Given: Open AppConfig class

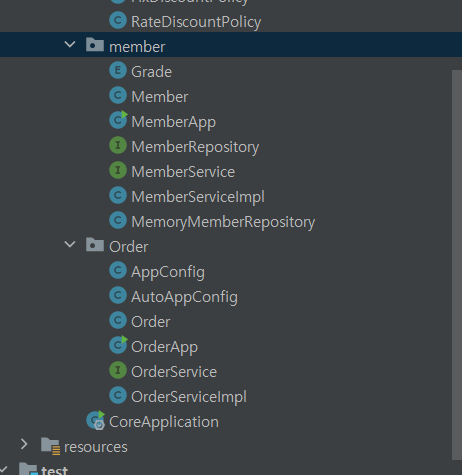Looking at the screenshot, I should tap(168, 272).
